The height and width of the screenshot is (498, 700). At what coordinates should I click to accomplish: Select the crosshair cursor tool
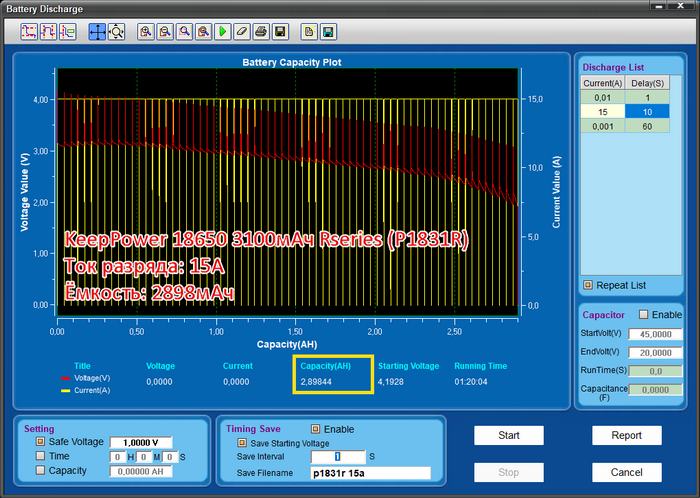pos(97,32)
